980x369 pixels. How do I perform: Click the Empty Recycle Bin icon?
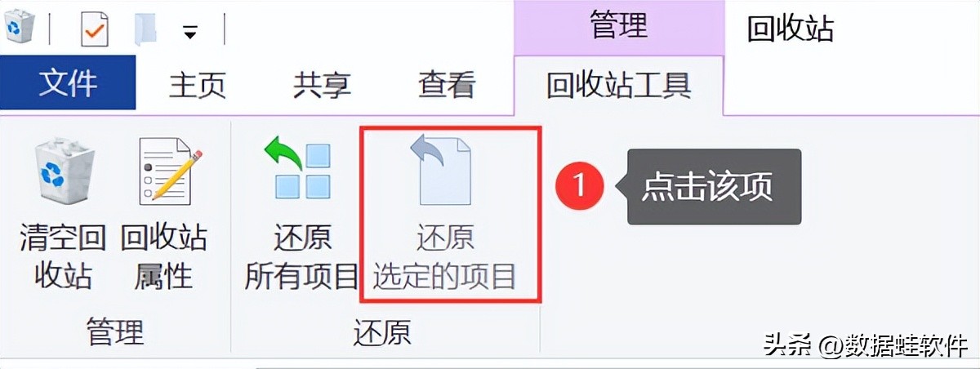[x=63, y=173]
